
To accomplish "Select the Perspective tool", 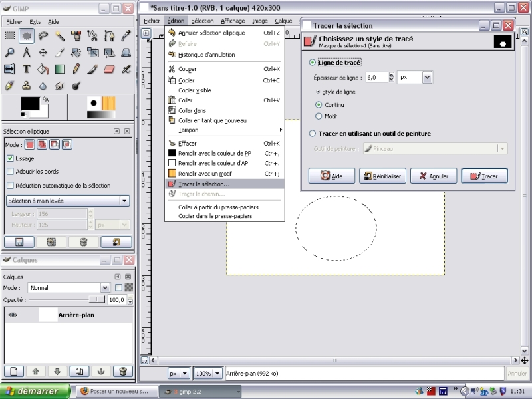I will pyautogui.click(x=126, y=53).
